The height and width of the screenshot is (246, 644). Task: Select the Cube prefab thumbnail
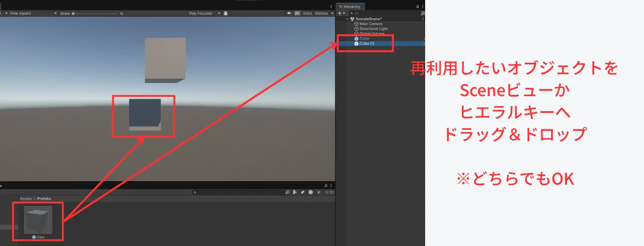[x=38, y=219]
